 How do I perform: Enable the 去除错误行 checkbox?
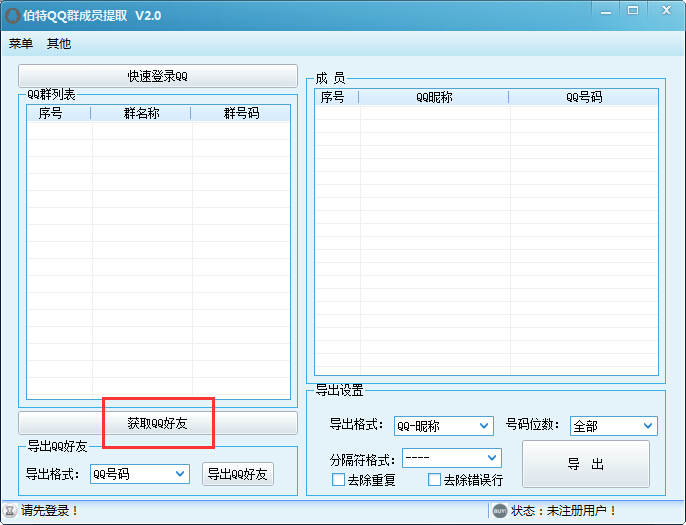pyautogui.click(x=434, y=480)
